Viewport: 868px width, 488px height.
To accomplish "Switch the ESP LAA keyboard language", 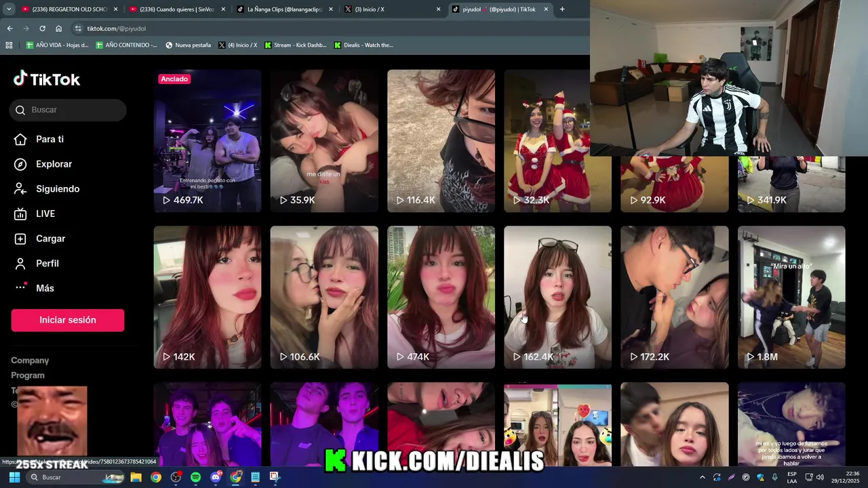I will [x=792, y=477].
